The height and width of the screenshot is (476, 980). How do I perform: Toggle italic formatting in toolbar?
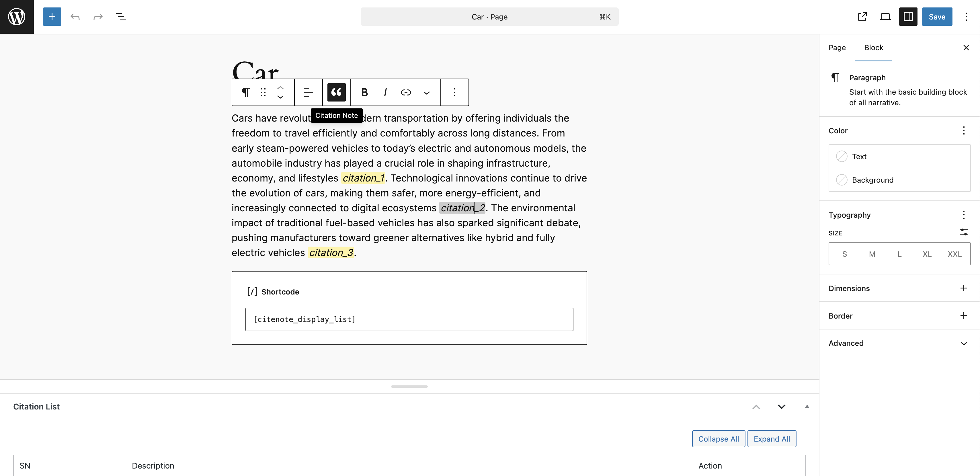click(385, 92)
